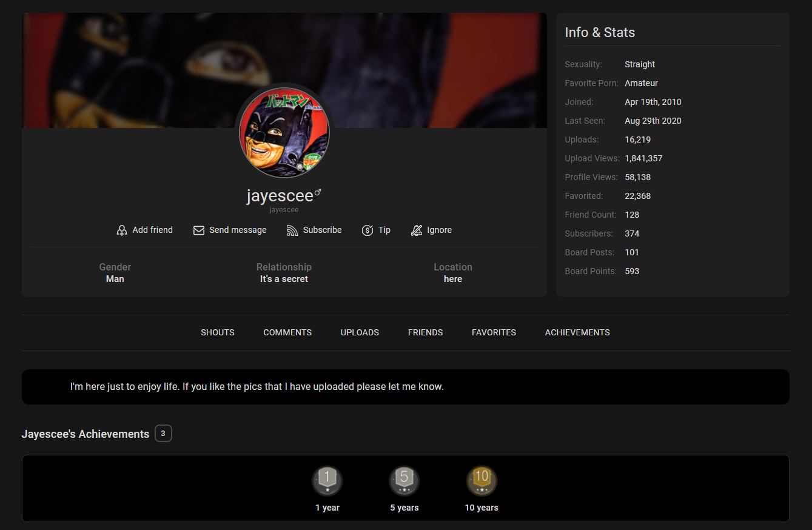Viewport: 812px width, 530px height.
Task: Click the achievements count badge showing 3
Action: tap(163, 434)
